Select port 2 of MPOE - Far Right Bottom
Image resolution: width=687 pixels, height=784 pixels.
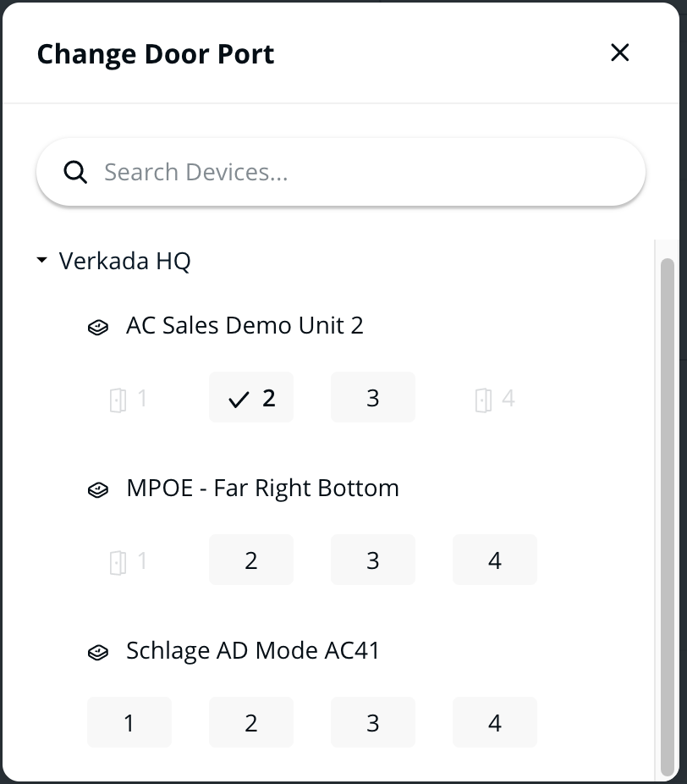251,560
